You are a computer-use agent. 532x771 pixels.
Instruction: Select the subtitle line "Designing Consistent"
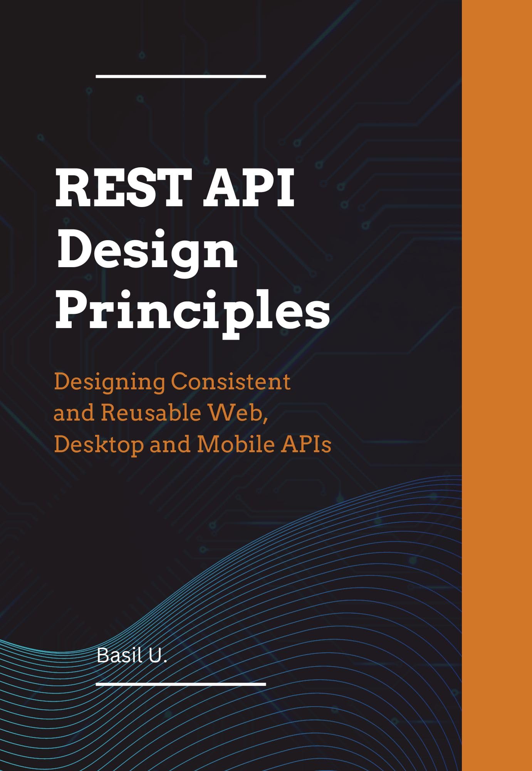coord(172,383)
